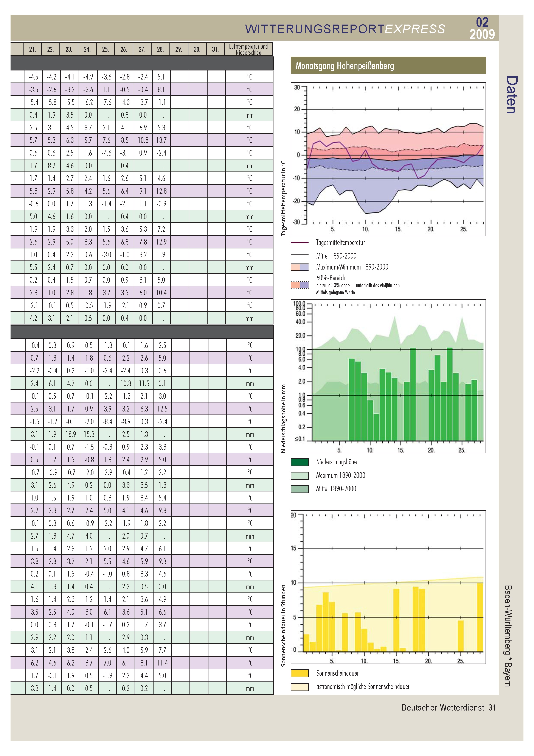Click the dotted 60%-Bereich legend swatch
The image size is (534, 756).
tap(300, 285)
